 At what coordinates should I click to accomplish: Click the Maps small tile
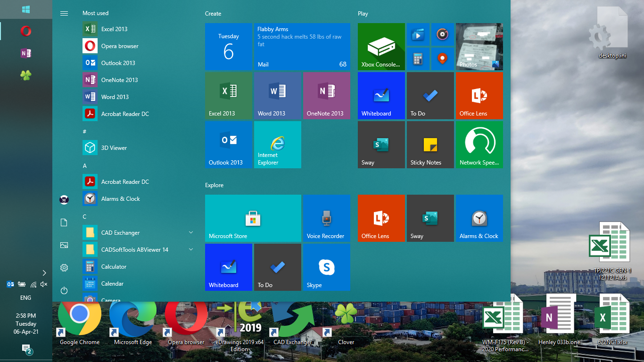[x=443, y=59]
